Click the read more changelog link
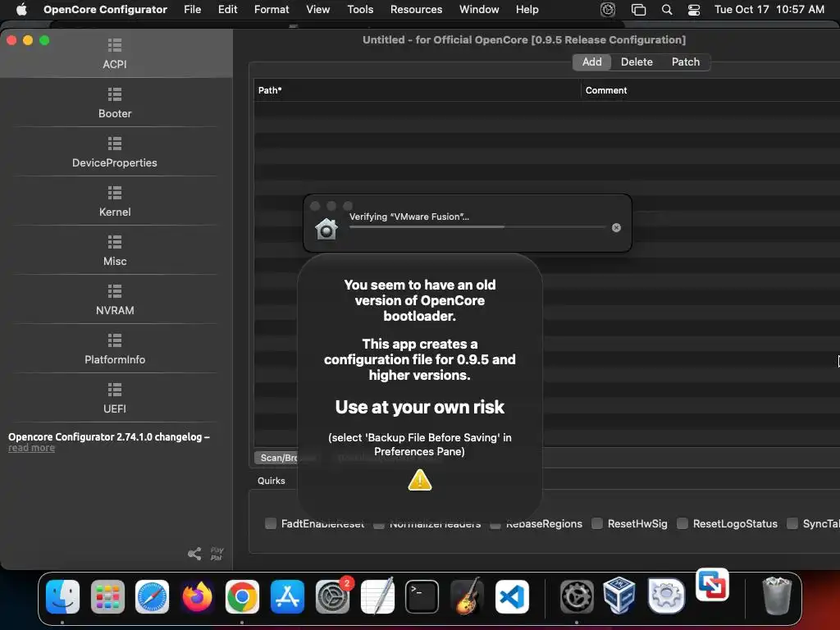This screenshot has width=840, height=630. [x=31, y=448]
